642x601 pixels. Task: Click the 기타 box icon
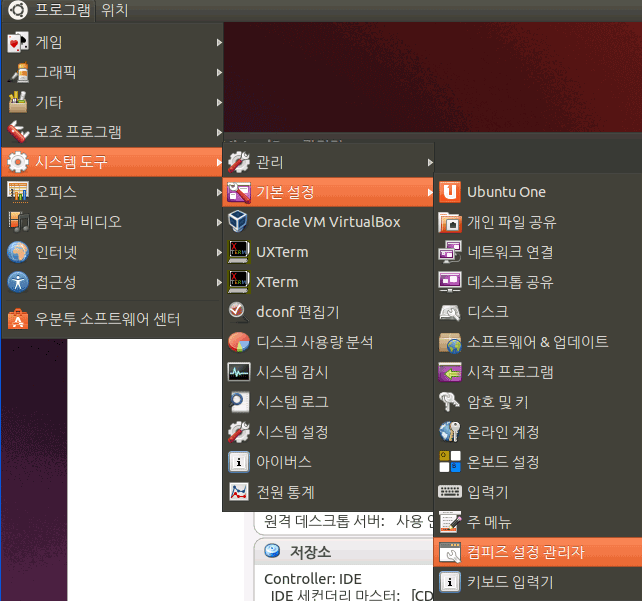coord(18,102)
